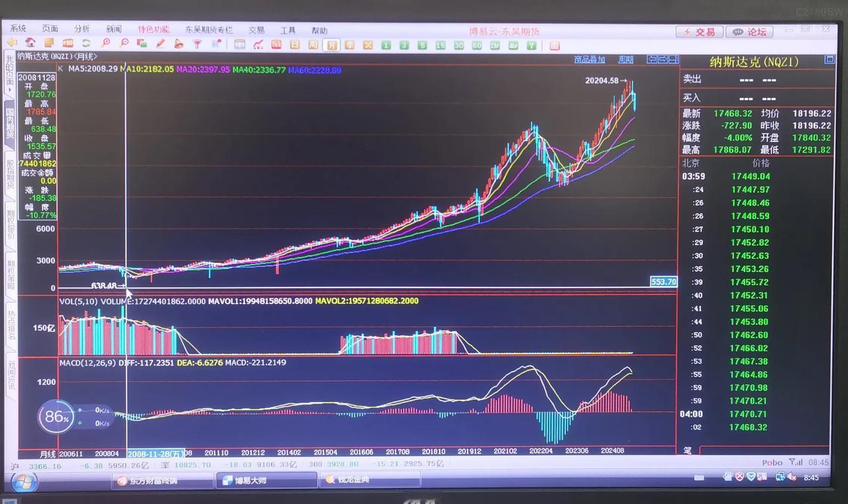Select the 新闻资讯 side tab

point(12,376)
